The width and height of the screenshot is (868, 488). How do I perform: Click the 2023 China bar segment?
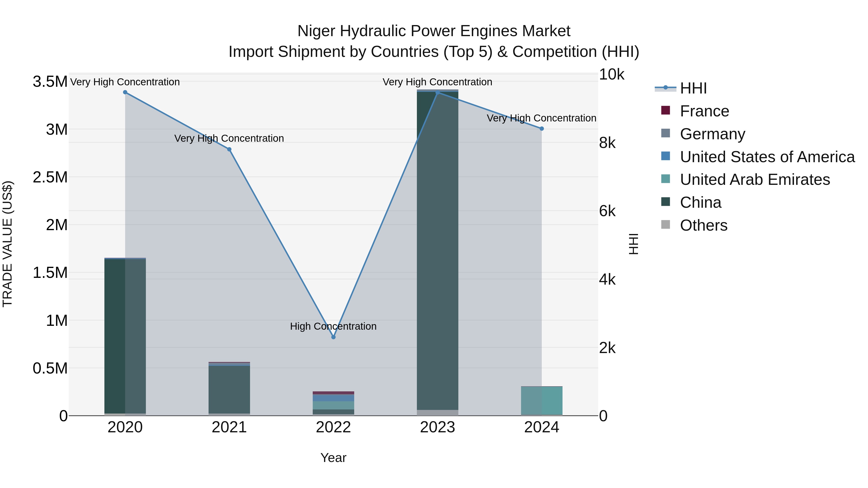[x=437, y=251]
